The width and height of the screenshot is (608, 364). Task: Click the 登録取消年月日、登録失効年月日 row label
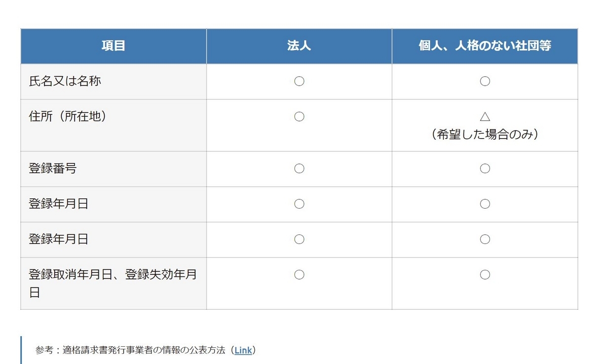click(x=112, y=275)
